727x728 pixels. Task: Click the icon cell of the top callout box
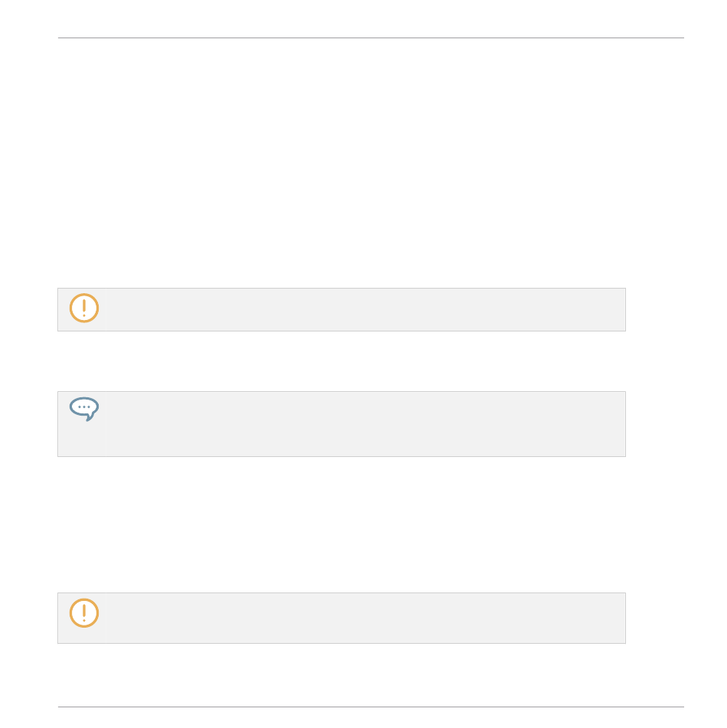(82, 310)
